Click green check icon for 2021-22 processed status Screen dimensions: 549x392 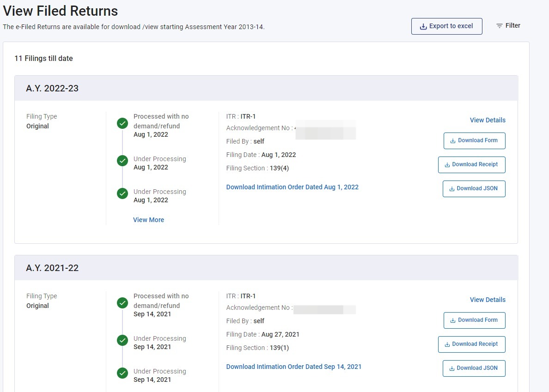(x=122, y=303)
